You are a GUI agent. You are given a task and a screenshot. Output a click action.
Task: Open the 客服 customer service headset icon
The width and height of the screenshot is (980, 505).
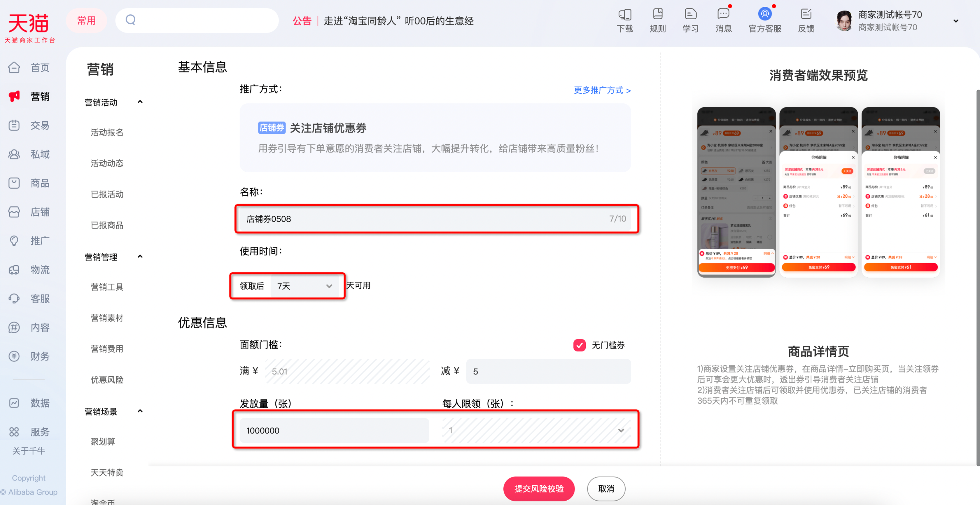[14, 299]
